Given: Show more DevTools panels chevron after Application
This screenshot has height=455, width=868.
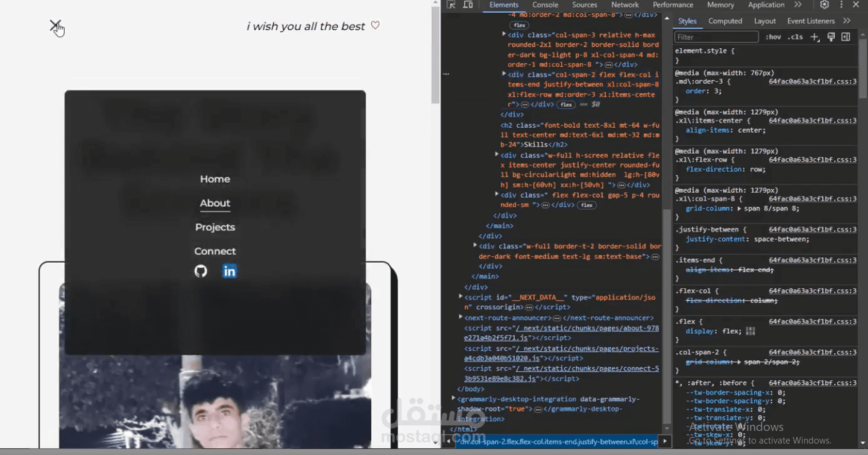Looking at the screenshot, I should coord(798,5).
